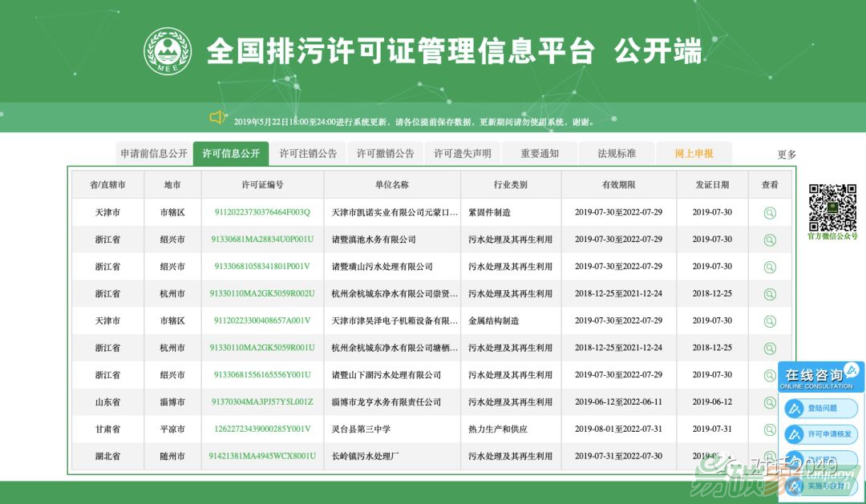Select the 许可撤销公告 tab
Viewport: 866px width, 504px height.
point(385,153)
